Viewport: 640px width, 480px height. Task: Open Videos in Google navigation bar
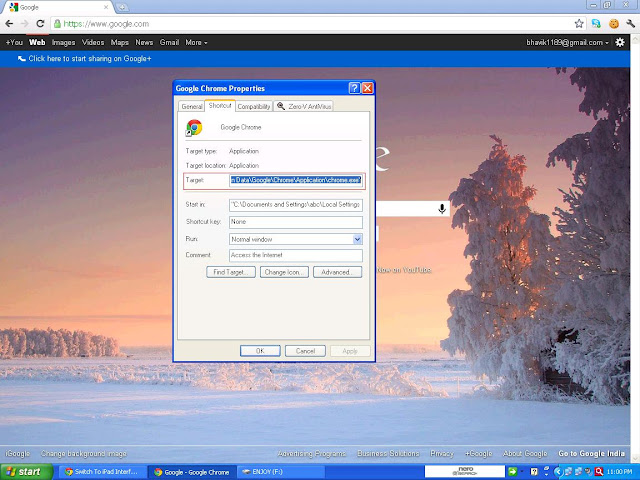coord(93,42)
